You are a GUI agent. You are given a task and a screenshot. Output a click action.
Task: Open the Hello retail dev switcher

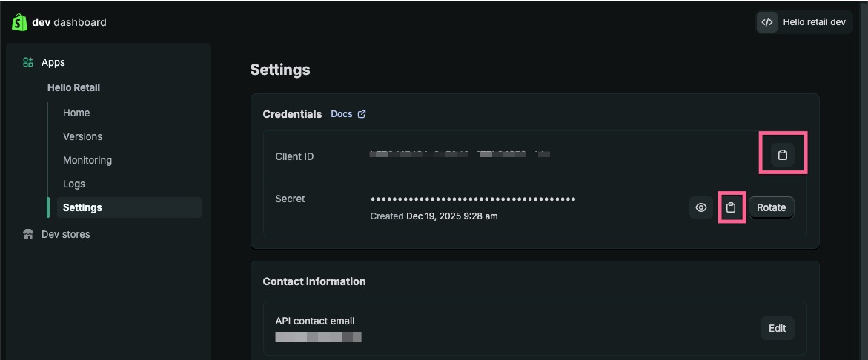[804, 22]
